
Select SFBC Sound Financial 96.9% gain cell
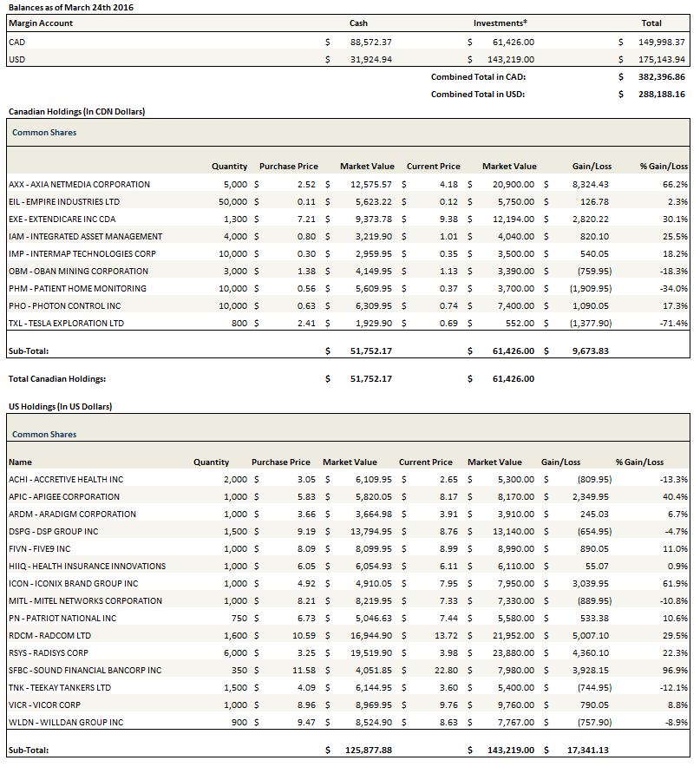pos(674,670)
